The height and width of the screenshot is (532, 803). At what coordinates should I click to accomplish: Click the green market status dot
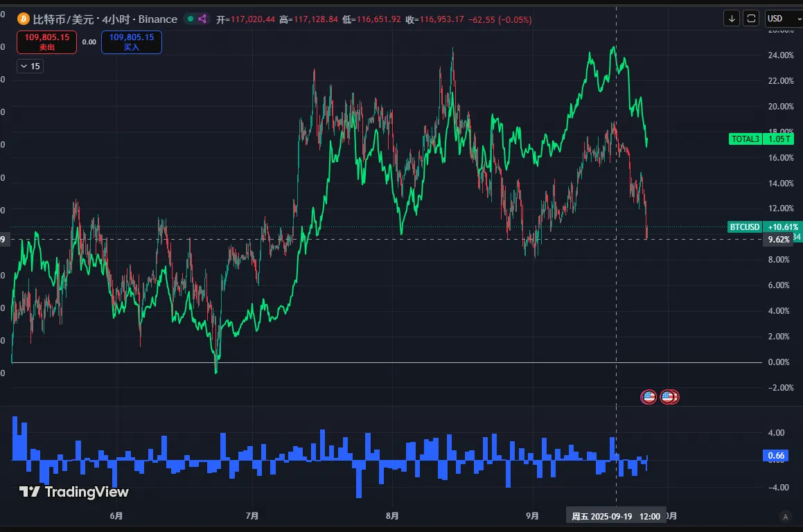pos(189,19)
